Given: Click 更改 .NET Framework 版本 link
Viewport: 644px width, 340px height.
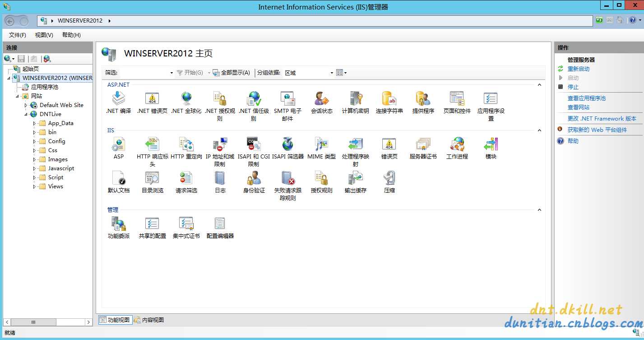Looking at the screenshot, I should pyautogui.click(x=602, y=119).
